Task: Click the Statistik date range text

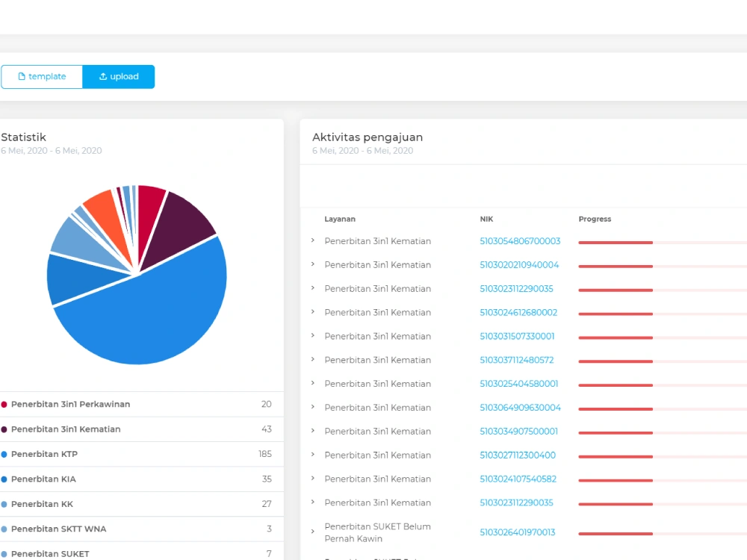Action: click(52, 151)
